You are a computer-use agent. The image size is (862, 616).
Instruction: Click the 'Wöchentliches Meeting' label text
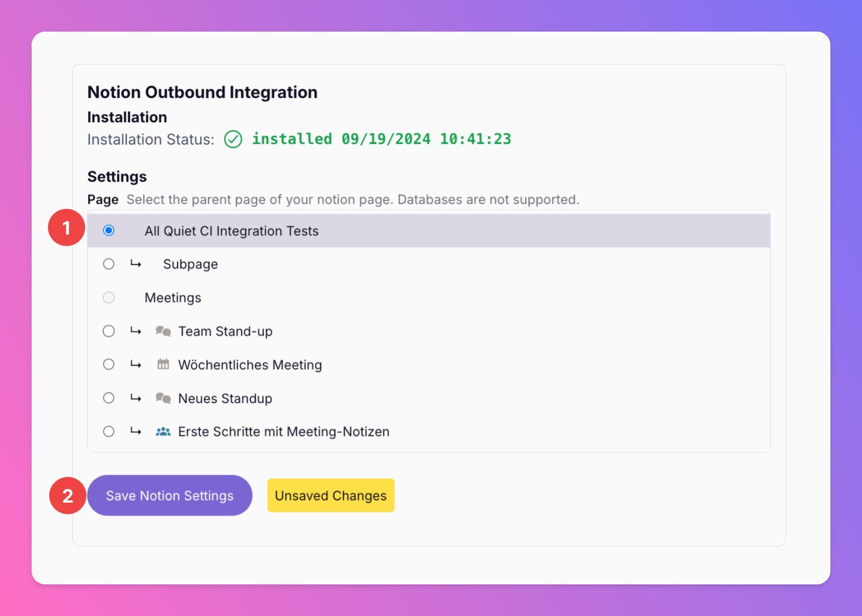[250, 365]
